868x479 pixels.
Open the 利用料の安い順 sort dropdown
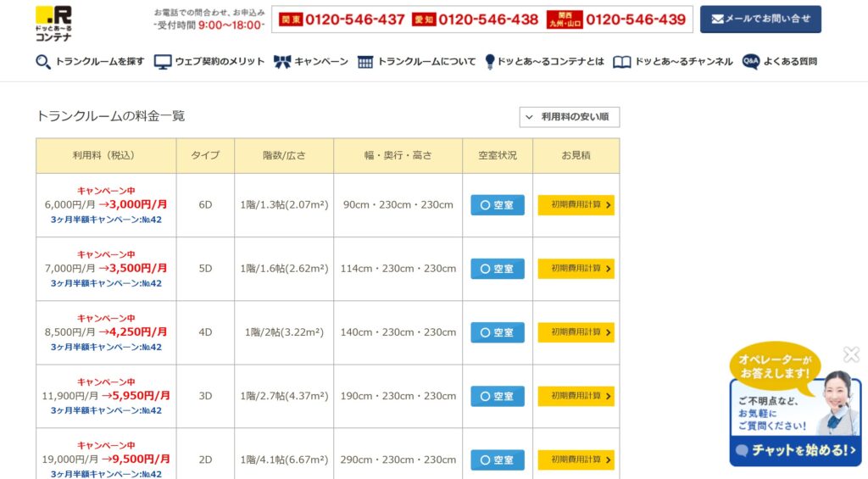[x=570, y=117]
